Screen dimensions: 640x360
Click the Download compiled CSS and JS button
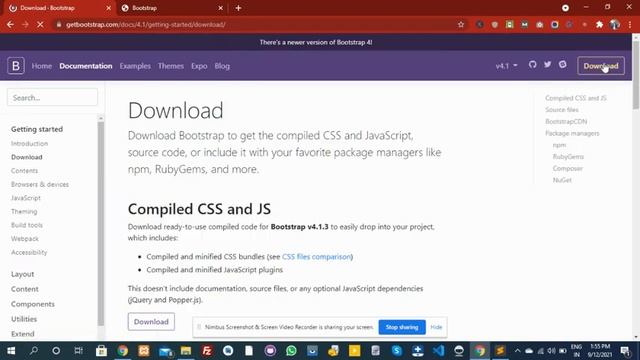click(x=151, y=322)
